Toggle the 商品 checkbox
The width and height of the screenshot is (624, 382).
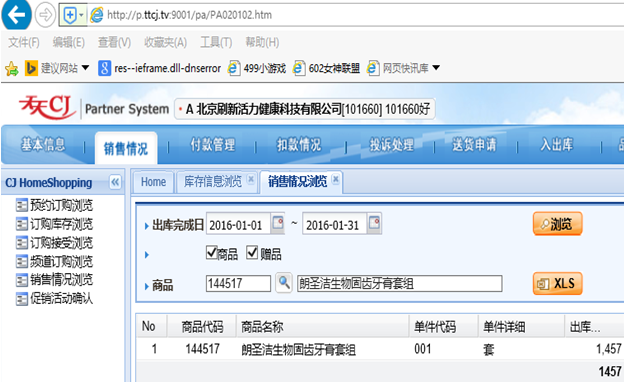tap(212, 252)
